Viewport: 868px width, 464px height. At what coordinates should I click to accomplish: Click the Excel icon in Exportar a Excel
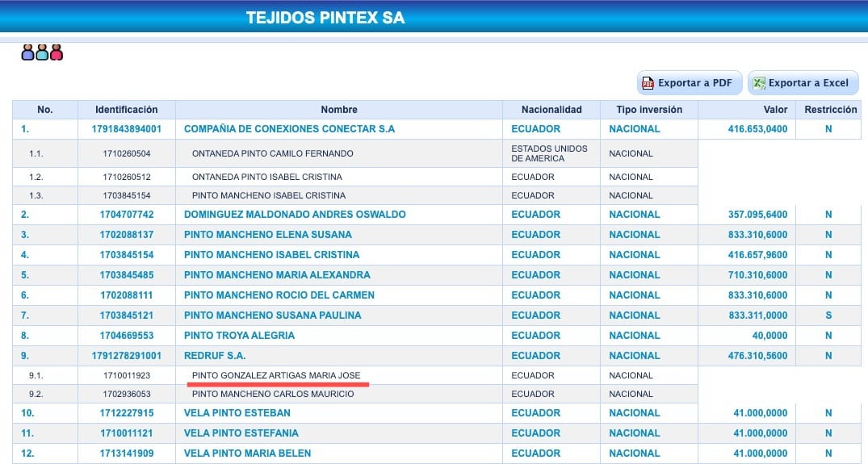[x=759, y=83]
